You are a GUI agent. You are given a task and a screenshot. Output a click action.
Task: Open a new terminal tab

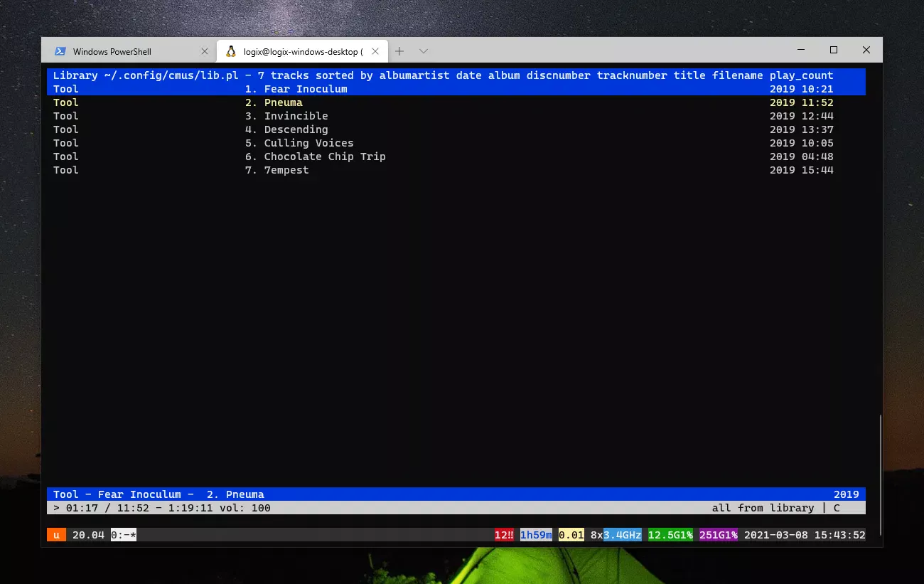[x=399, y=51]
